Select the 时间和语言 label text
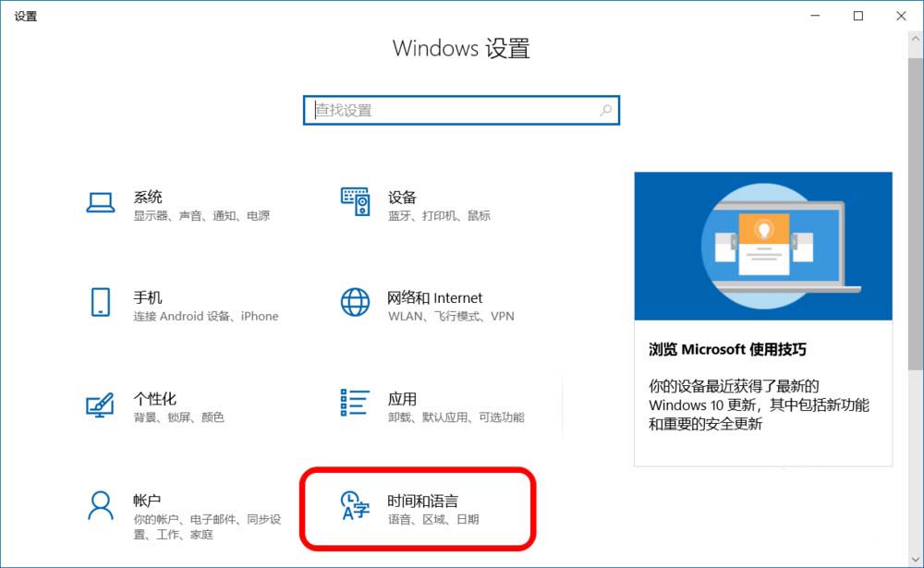The width and height of the screenshot is (924, 568). point(422,501)
